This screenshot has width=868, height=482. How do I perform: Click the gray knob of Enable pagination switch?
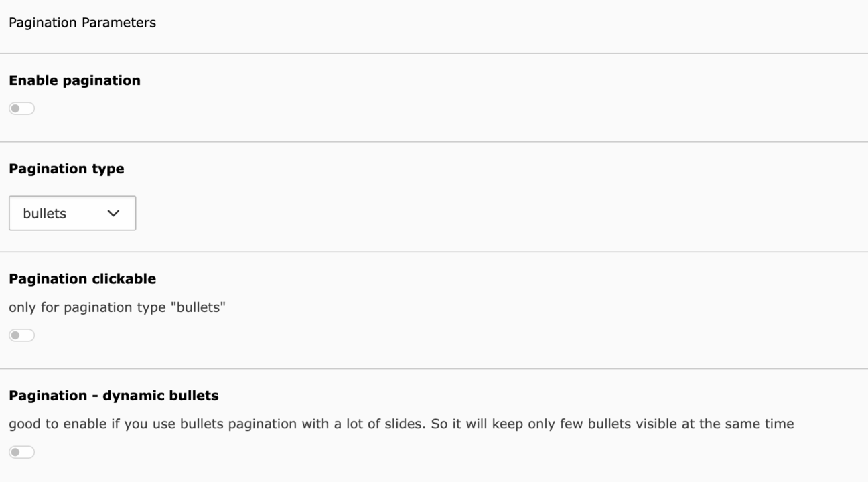[x=15, y=108]
